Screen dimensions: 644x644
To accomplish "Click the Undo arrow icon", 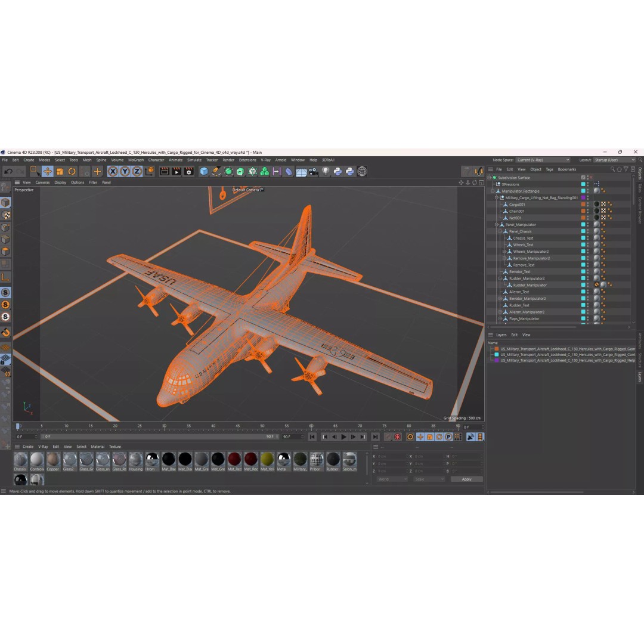I will point(8,171).
